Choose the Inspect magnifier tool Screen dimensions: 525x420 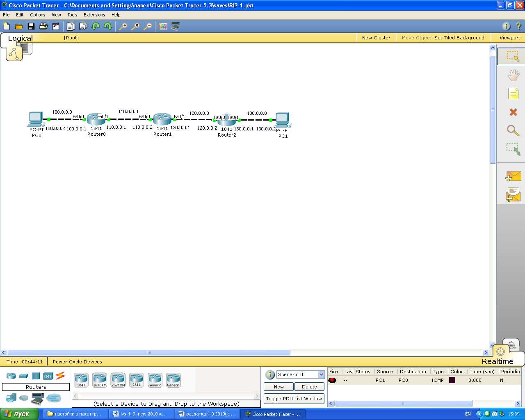[x=513, y=130]
